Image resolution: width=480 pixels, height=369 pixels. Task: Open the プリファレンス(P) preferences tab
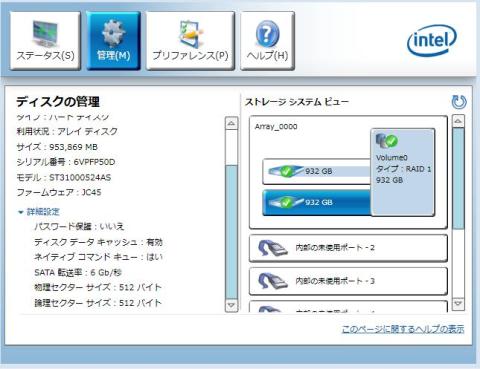tap(190, 41)
